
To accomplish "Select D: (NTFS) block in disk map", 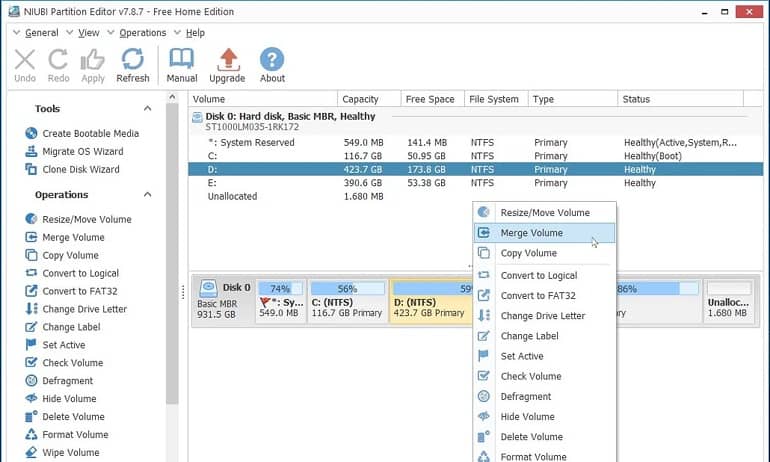I will tap(432, 301).
